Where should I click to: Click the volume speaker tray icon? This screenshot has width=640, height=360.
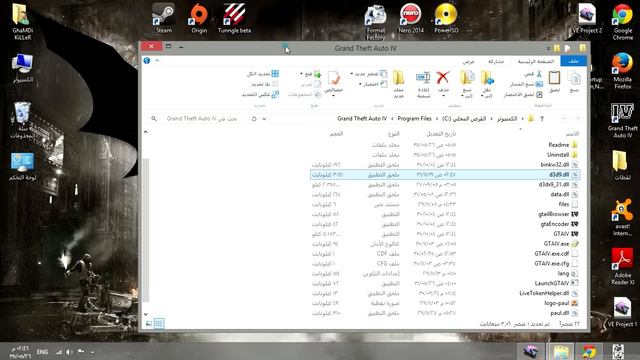(x=69, y=351)
